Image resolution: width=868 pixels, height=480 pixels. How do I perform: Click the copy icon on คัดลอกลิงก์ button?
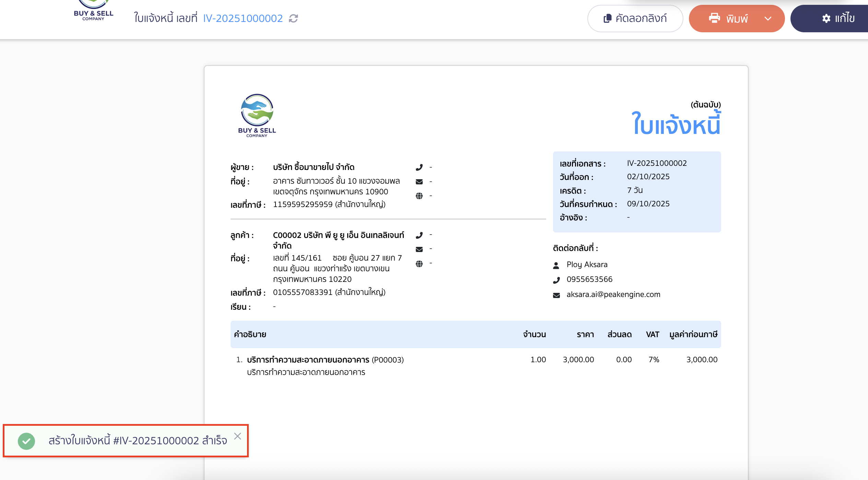[608, 19]
